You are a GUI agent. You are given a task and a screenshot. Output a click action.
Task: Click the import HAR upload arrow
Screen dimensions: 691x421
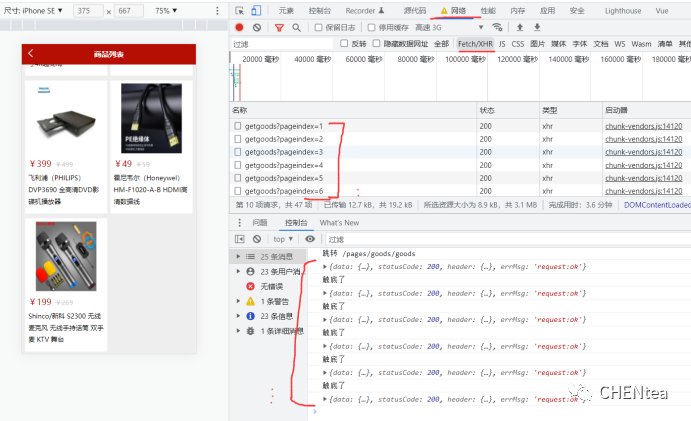520,27
